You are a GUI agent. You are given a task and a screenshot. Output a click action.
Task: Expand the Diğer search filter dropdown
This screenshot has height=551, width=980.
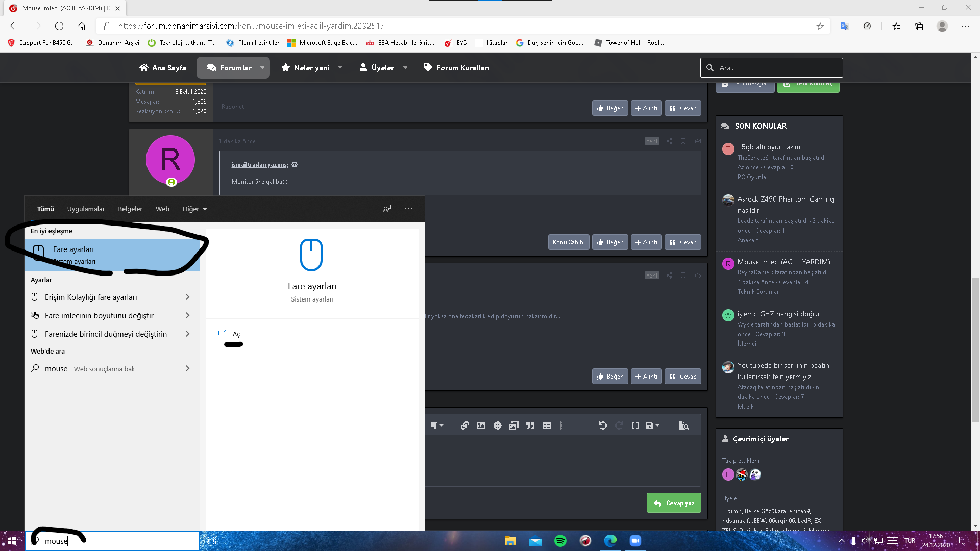(x=195, y=209)
